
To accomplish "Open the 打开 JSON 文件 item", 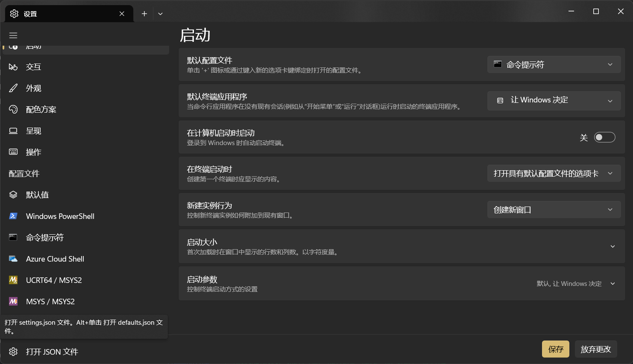I will point(52,352).
